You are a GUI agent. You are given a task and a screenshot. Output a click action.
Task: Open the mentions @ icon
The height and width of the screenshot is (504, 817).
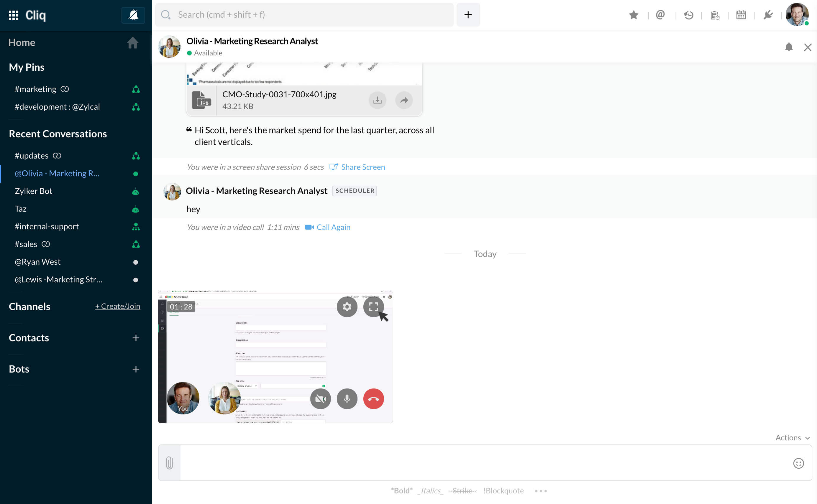tap(660, 15)
